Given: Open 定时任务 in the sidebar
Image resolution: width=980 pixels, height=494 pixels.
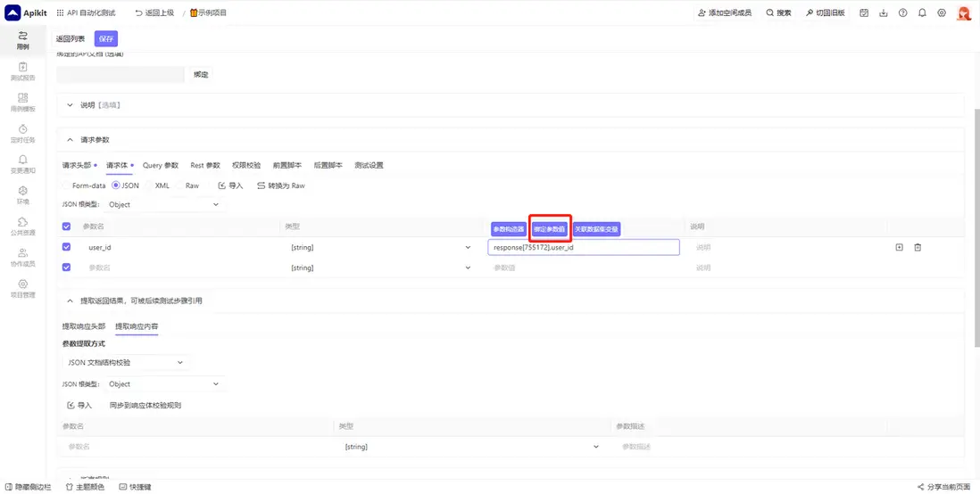Looking at the screenshot, I should click(22, 134).
